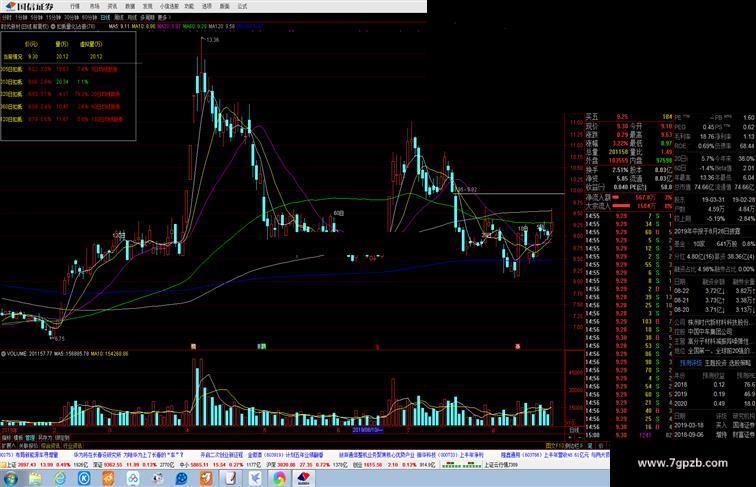Select the 管理 bottom tab

(30, 438)
